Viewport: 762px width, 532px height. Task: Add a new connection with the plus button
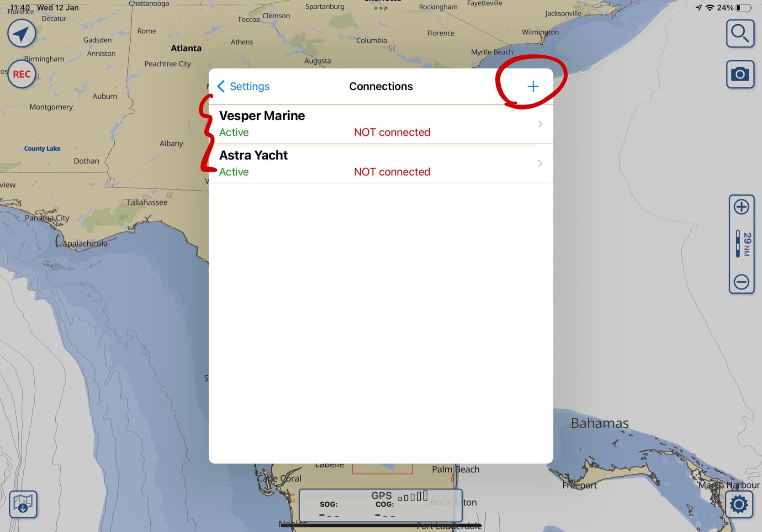pos(533,86)
